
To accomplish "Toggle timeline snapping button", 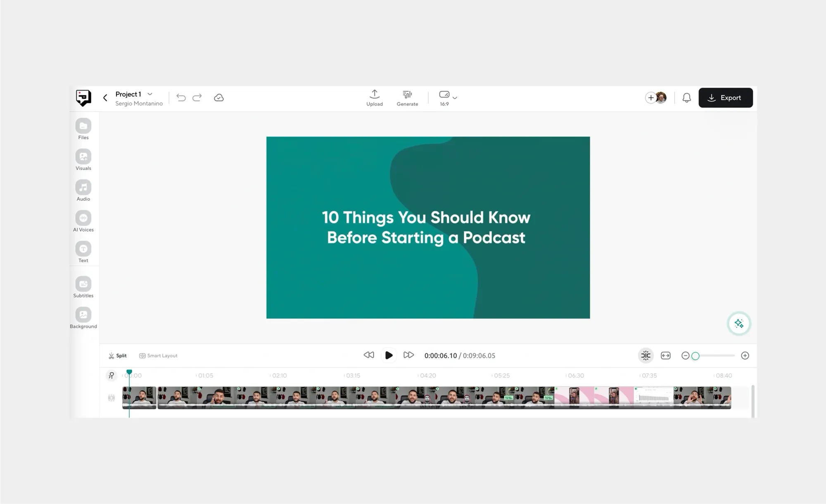I will pos(646,355).
